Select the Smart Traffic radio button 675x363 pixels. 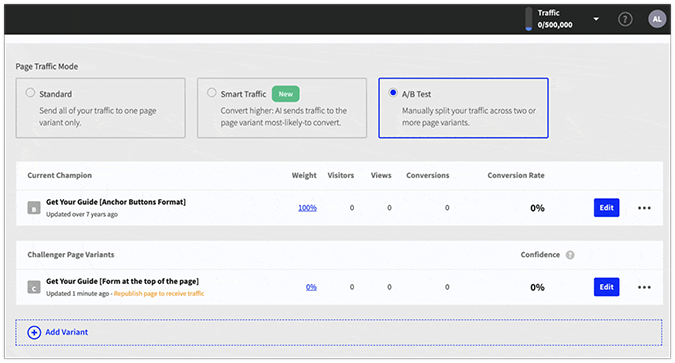(x=211, y=93)
